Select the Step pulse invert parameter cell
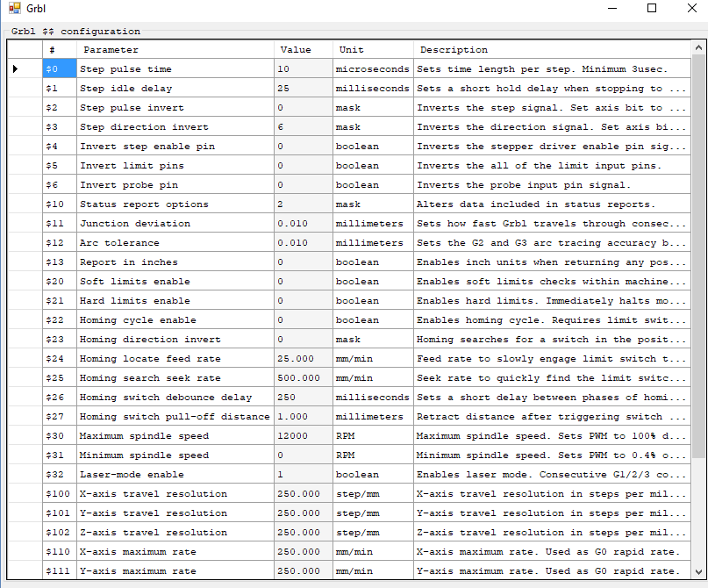Screen dimensions: 708x588 click(175, 107)
